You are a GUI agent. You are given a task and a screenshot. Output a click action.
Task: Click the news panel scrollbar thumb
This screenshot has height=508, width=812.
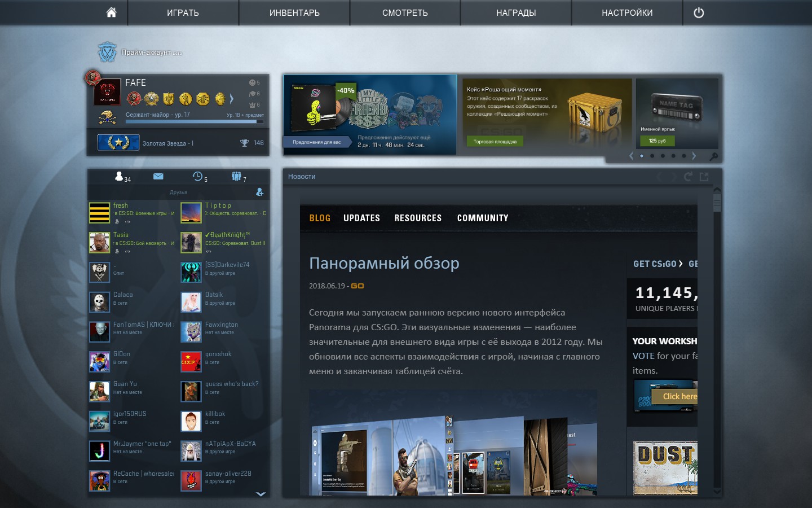click(717, 203)
